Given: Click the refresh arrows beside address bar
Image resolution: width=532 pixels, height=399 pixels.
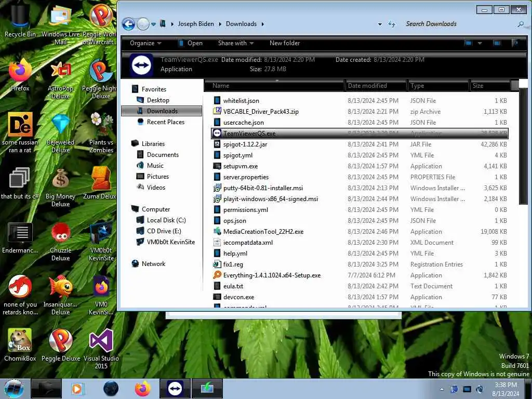Looking at the screenshot, I should tap(392, 24).
